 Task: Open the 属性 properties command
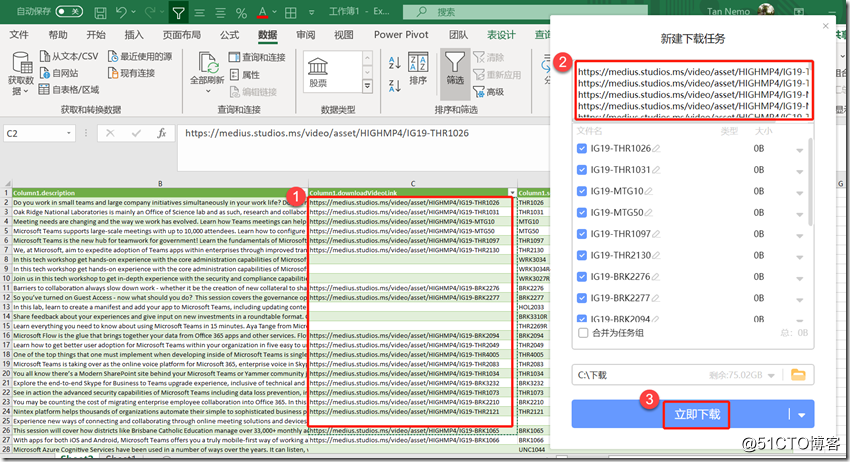click(244, 74)
